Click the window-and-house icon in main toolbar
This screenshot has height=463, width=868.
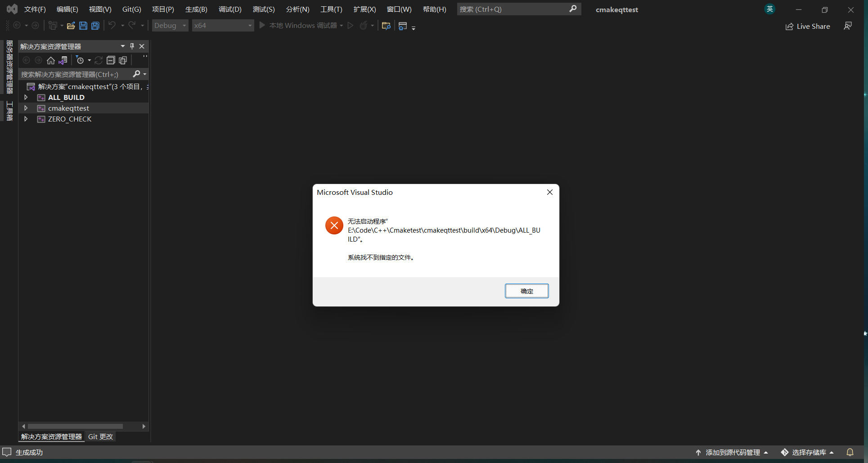pos(403,26)
